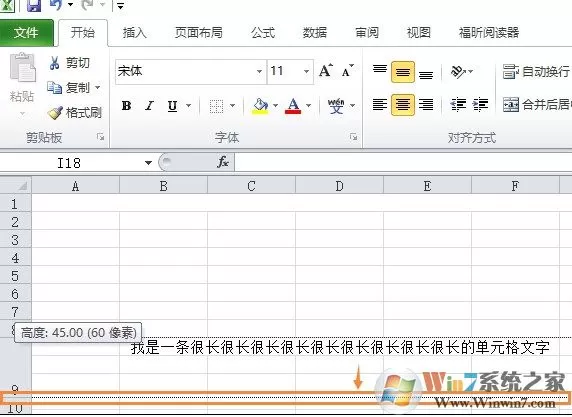Select column C header
The height and width of the screenshot is (417, 572).
(x=251, y=186)
